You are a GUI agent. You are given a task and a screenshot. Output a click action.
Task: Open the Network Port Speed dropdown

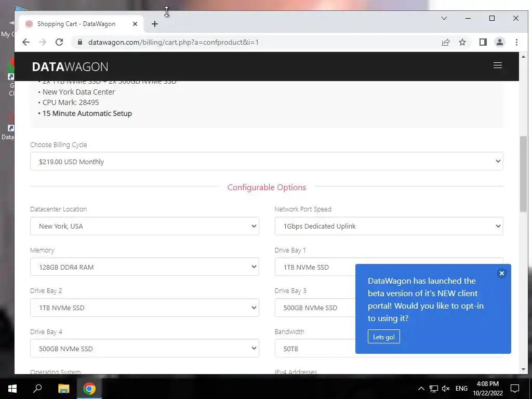(x=389, y=226)
